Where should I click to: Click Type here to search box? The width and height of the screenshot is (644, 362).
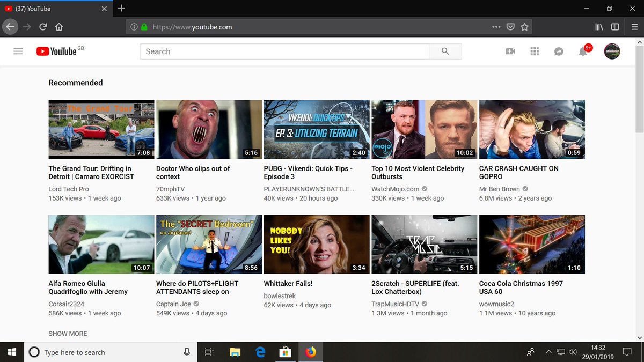[110, 352]
